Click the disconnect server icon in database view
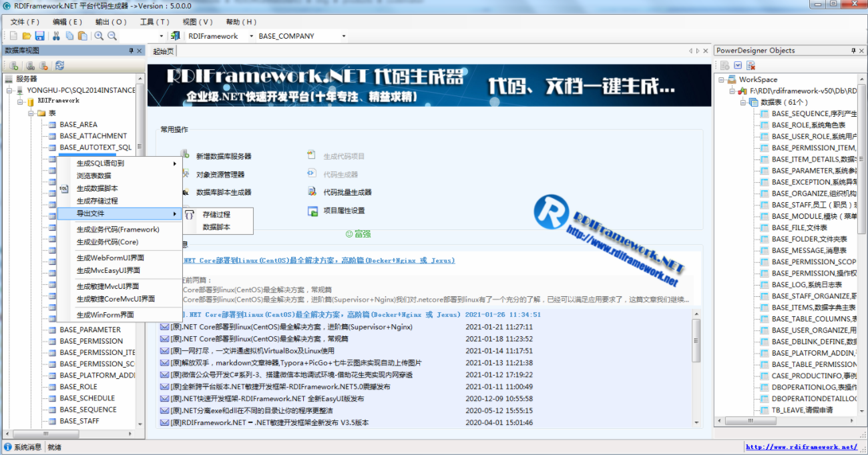Screen dimensions: 868x455 [x=43, y=65]
